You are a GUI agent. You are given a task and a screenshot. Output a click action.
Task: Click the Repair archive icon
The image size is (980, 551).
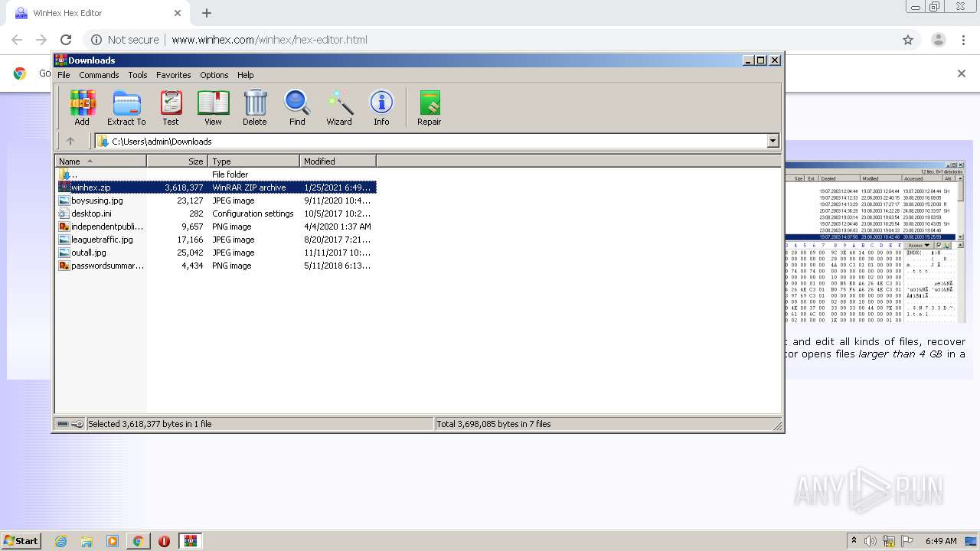point(429,108)
